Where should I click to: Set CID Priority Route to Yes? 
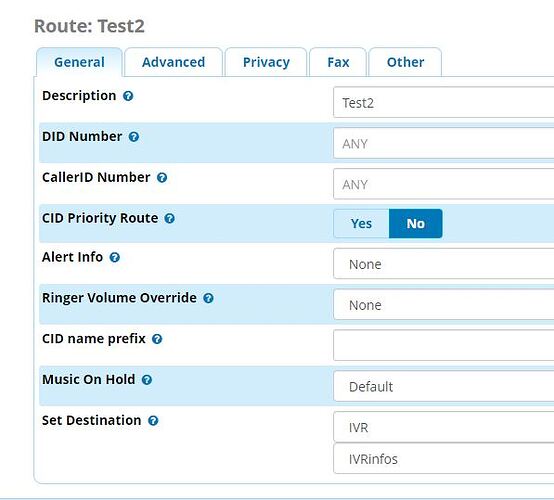click(361, 224)
